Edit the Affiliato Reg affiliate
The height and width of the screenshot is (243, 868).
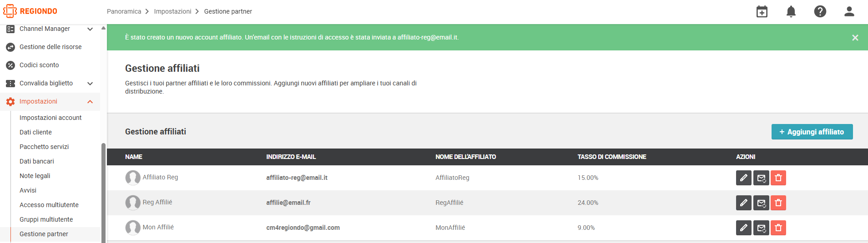744,178
